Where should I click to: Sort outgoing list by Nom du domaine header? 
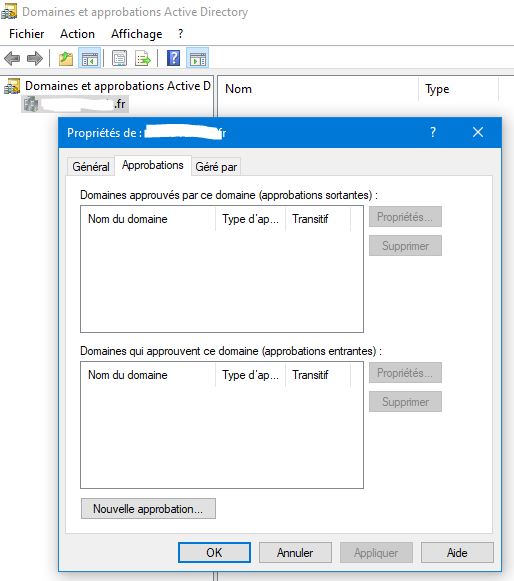[x=148, y=219]
